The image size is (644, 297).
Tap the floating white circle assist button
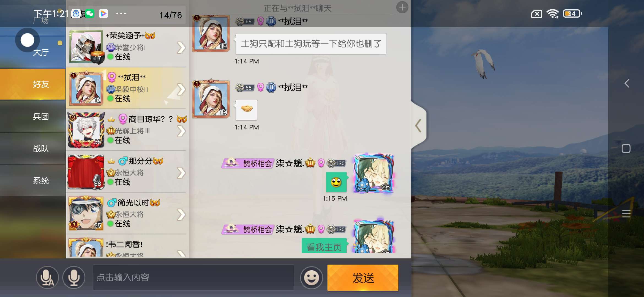coord(28,40)
